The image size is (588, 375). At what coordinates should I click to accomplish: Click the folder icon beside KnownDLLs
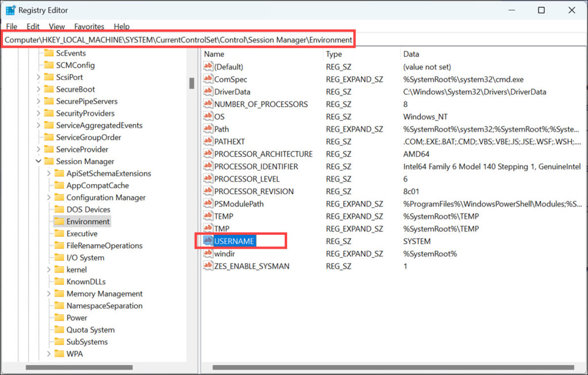(x=59, y=281)
